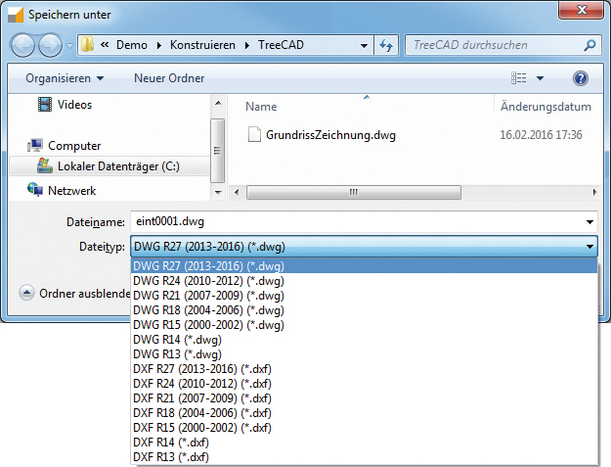Click the Netzwerk globe icon
Screen dimensions: 611x467
pyautogui.click(x=35, y=190)
